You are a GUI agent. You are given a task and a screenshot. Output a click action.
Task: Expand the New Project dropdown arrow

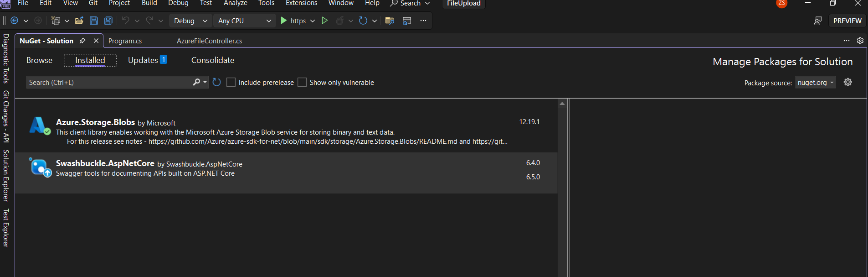click(67, 21)
